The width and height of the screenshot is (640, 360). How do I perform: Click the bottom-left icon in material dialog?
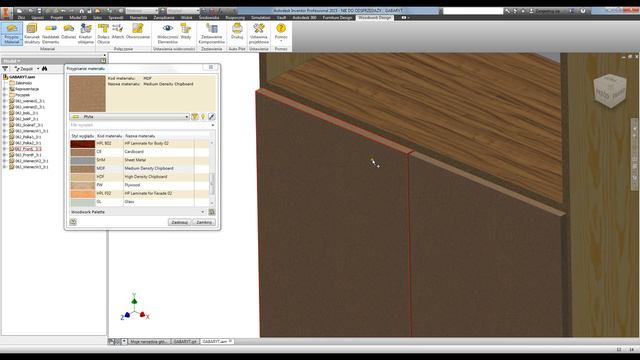coord(73,222)
